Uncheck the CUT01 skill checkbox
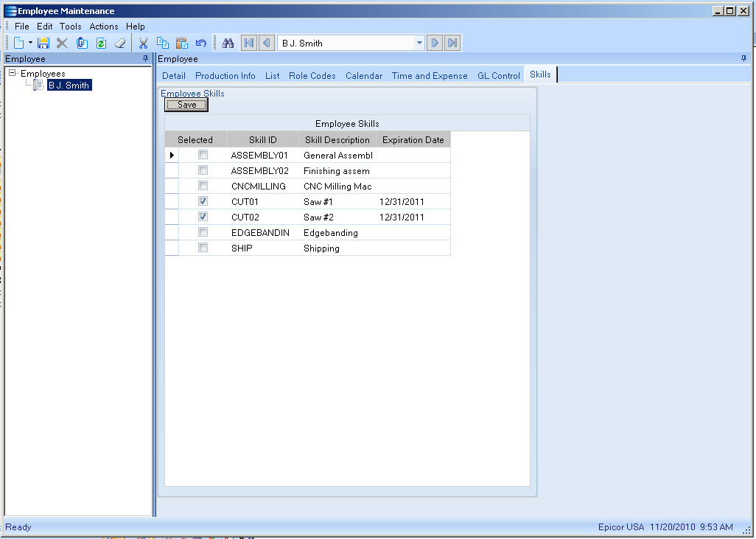The width and height of the screenshot is (756, 539). 203,201
